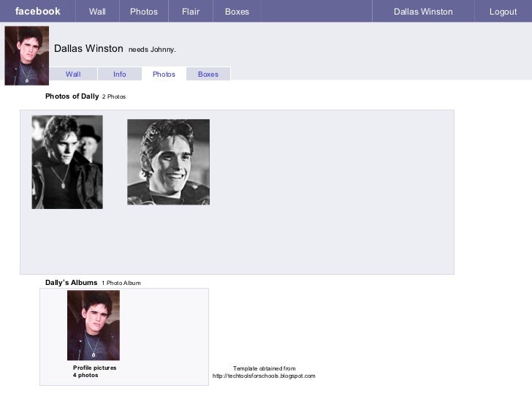Screen dimensions: 532x399
Task: Switch to the Boxes profile tab
Action: point(208,74)
